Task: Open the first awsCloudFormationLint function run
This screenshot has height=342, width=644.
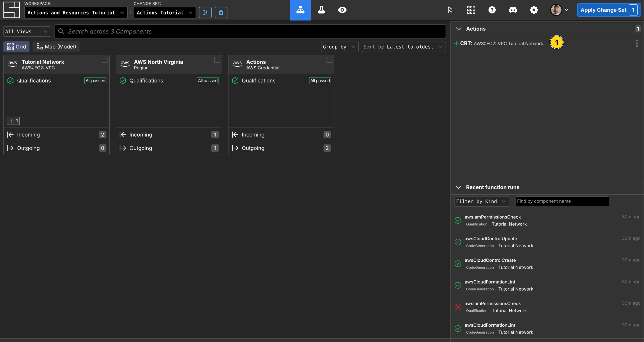Action: (547, 285)
